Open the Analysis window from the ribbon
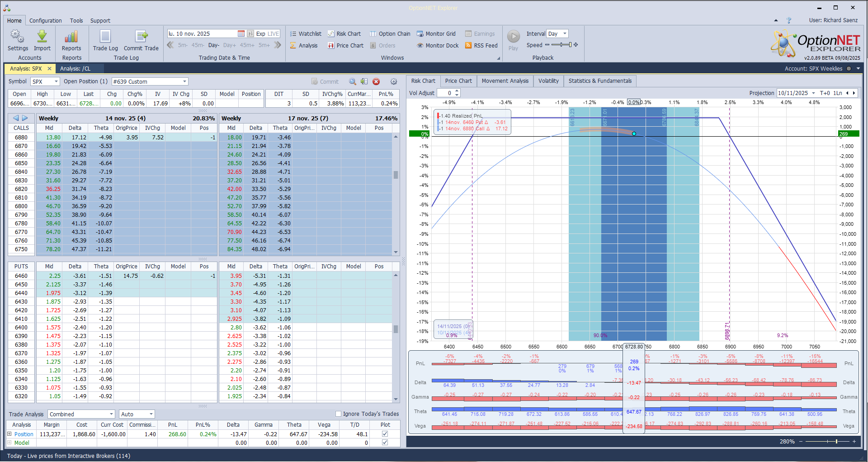This screenshot has height=462, width=868. 304,45
